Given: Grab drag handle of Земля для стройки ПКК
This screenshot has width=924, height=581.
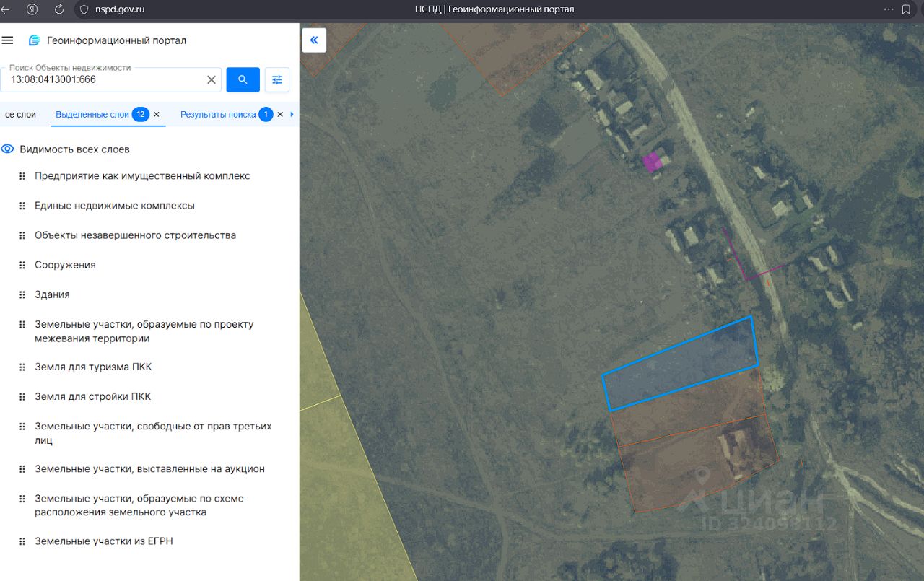Looking at the screenshot, I should click(x=22, y=396).
